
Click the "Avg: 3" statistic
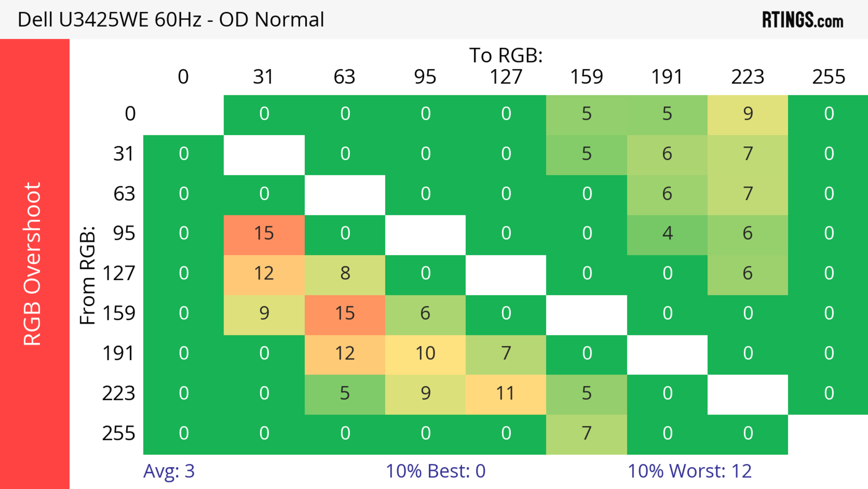pos(169,471)
